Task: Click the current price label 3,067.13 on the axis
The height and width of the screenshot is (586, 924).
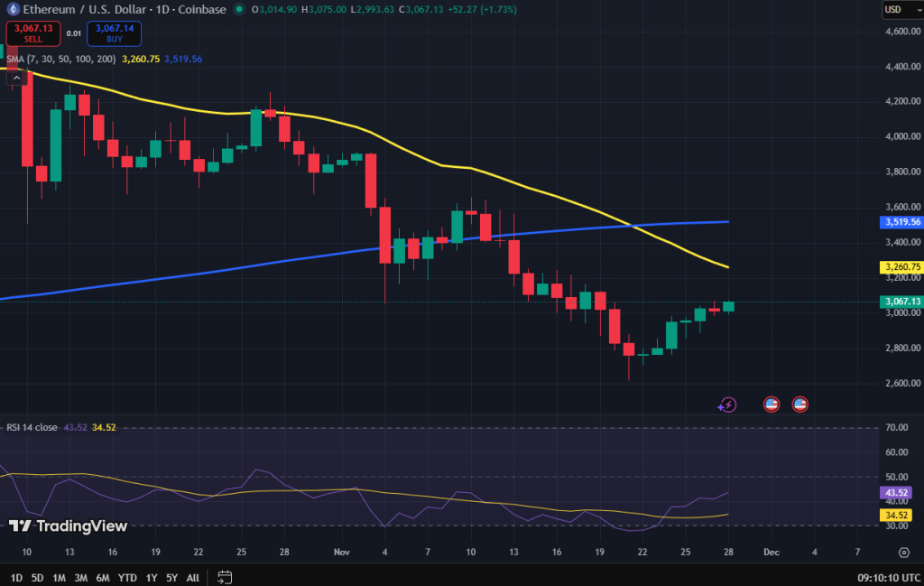Action: pos(901,302)
